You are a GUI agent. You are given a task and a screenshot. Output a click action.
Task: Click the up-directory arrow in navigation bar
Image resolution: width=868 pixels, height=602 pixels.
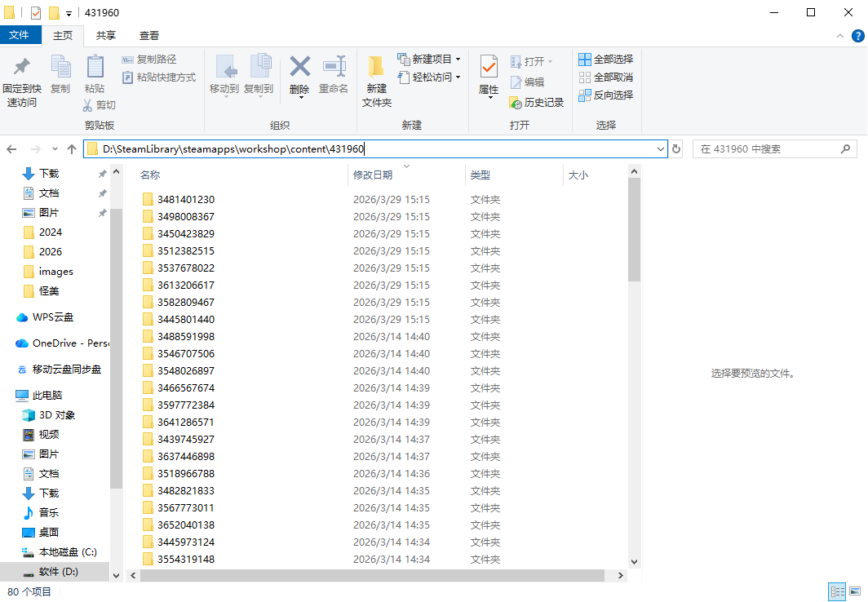pos(72,149)
